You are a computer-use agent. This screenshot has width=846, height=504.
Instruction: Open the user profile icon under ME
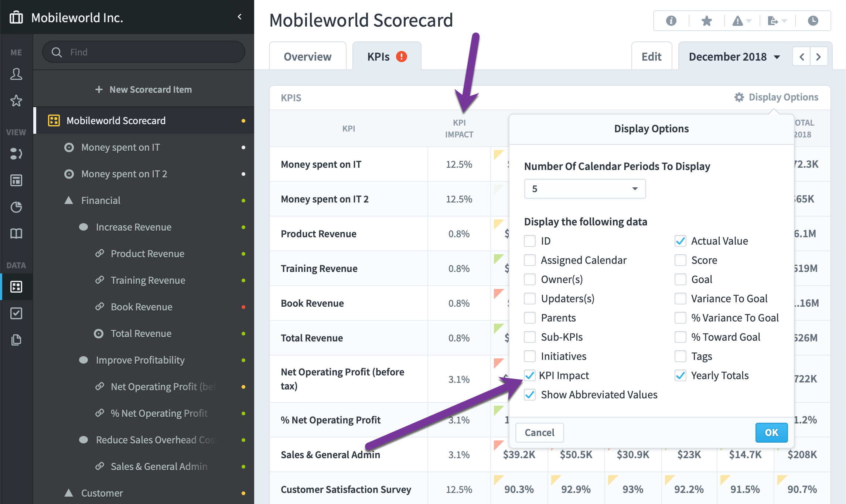(16, 74)
